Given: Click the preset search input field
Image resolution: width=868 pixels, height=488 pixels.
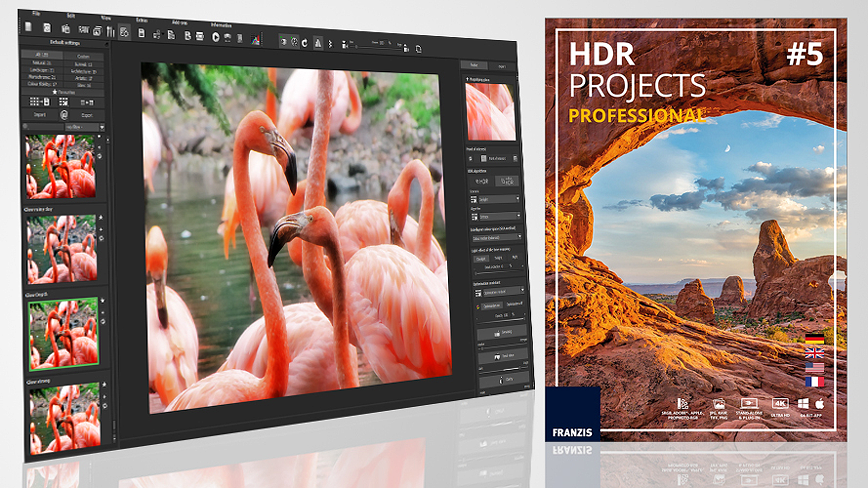Looking at the screenshot, I should [44, 126].
